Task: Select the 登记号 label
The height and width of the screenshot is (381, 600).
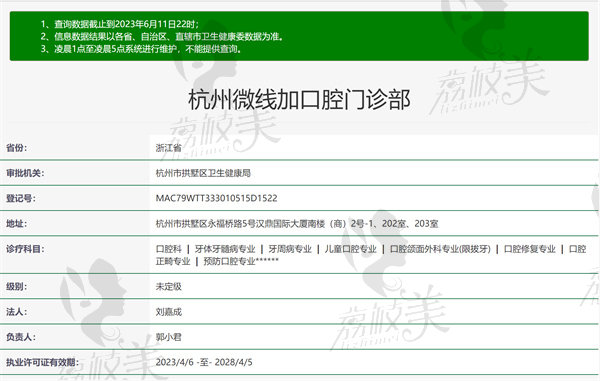Action: pyautogui.click(x=21, y=198)
